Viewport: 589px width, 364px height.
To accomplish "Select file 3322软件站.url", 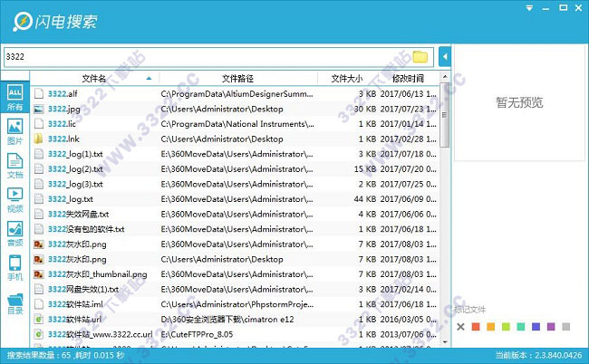I will (x=74, y=320).
